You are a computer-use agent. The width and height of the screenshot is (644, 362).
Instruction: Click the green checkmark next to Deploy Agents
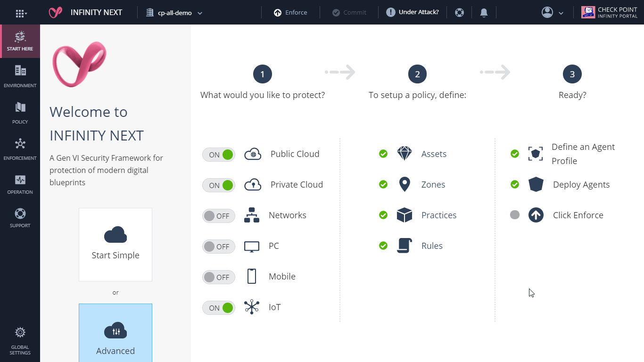pos(515,184)
